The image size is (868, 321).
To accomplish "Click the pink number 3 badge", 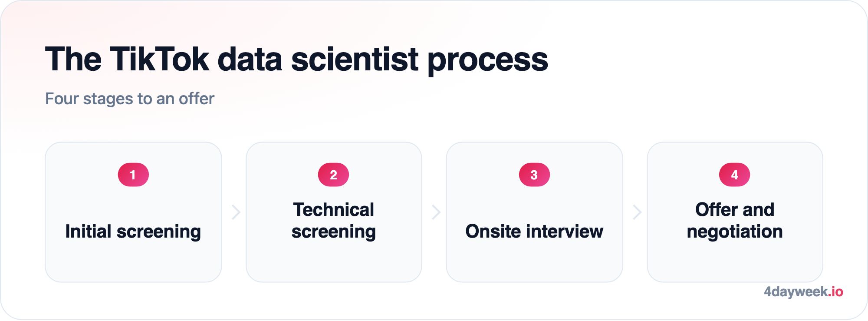I will point(534,175).
